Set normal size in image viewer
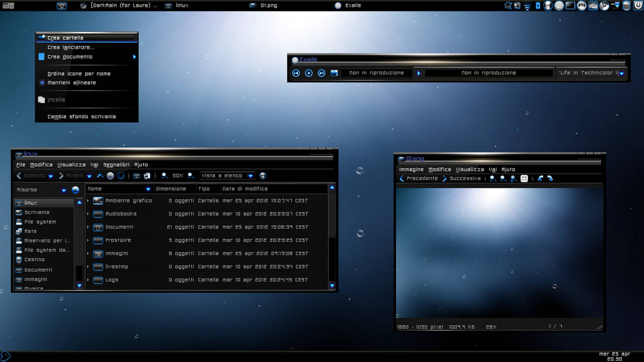Image resolution: width=644 pixels, height=362 pixels. 513,178
